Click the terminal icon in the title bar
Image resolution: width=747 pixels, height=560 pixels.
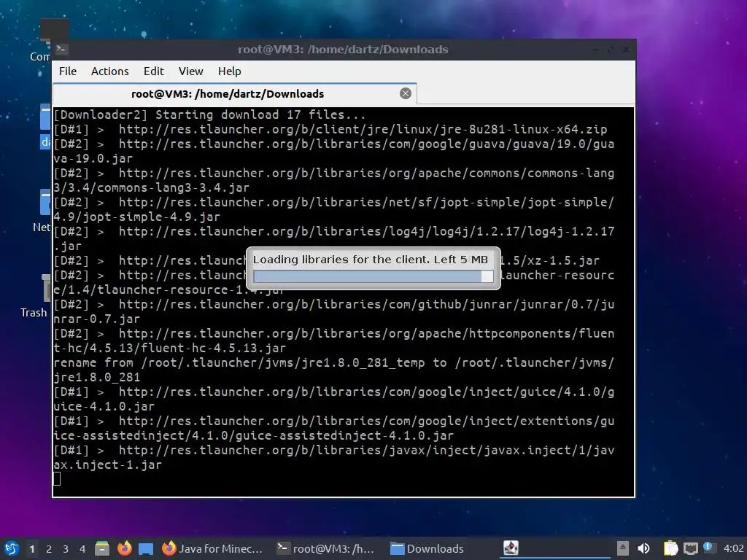coord(61,49)
